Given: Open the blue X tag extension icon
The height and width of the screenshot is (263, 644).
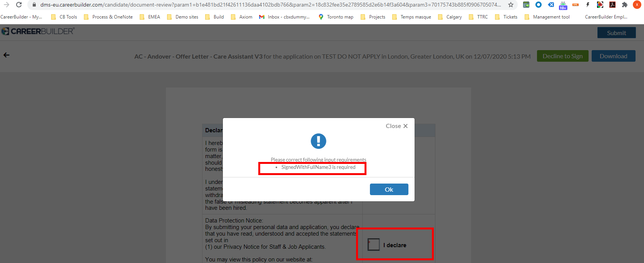Looking at the screenshot, I should (x=551, y=5).
